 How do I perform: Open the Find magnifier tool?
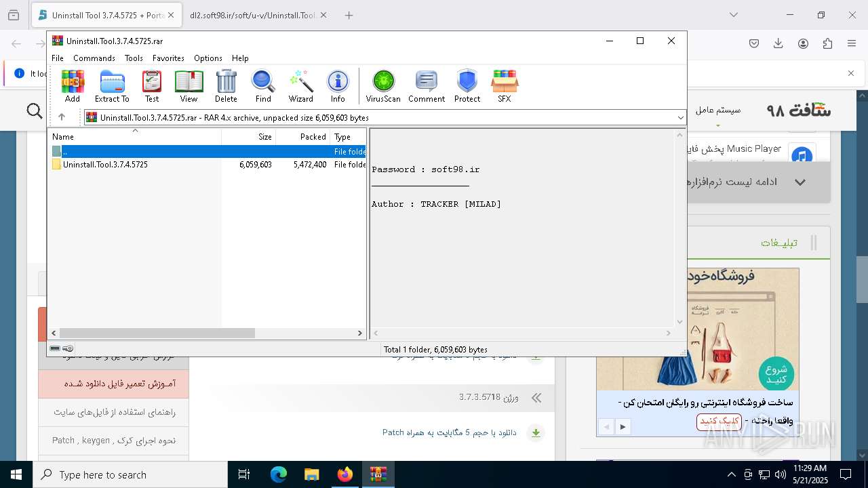coord(263,86)
